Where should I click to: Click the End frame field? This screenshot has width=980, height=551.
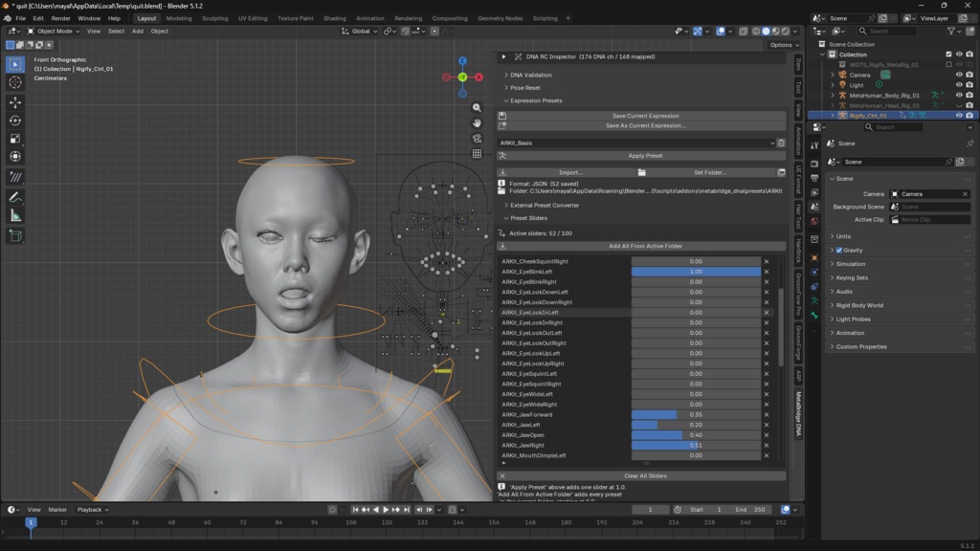(x=750, y=510)
